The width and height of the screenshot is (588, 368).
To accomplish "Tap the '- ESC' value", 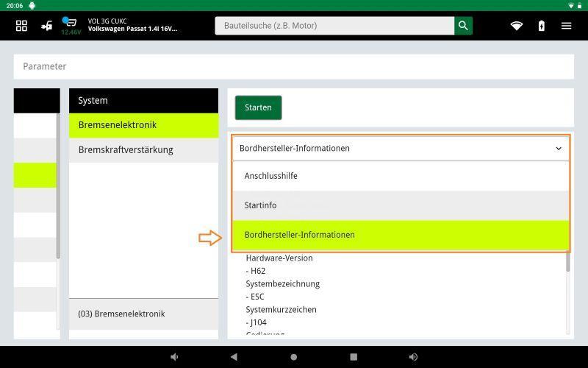I will 255,297.
